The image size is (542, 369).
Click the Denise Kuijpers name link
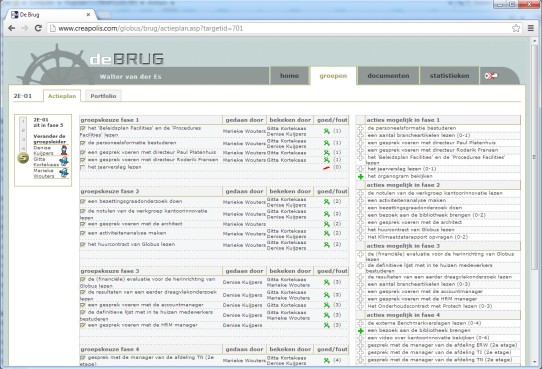(x=44, y=150)
